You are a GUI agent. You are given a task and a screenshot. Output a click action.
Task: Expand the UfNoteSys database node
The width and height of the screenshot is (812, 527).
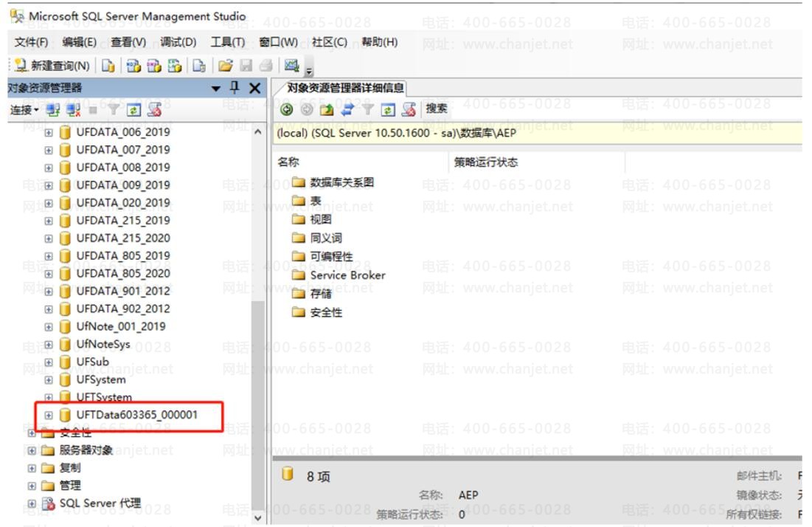coord(48,345)
